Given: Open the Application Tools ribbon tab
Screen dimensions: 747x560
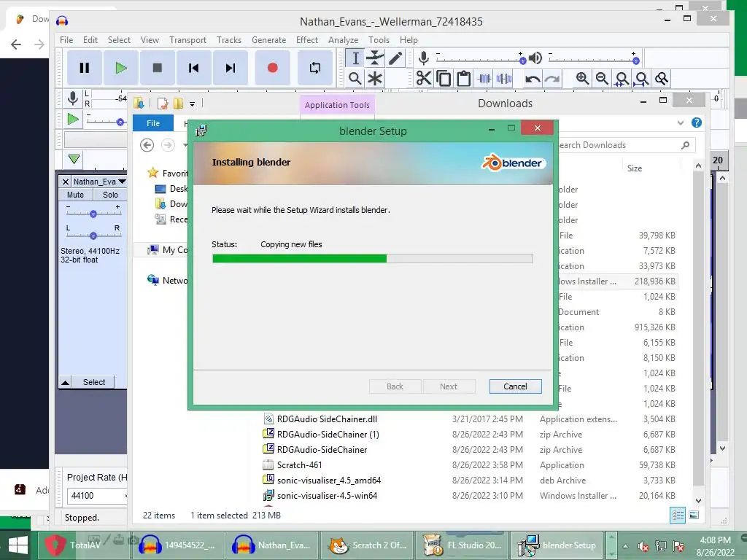Looking at the screenshot, I should pyautogui.click(x=337, y=105).
